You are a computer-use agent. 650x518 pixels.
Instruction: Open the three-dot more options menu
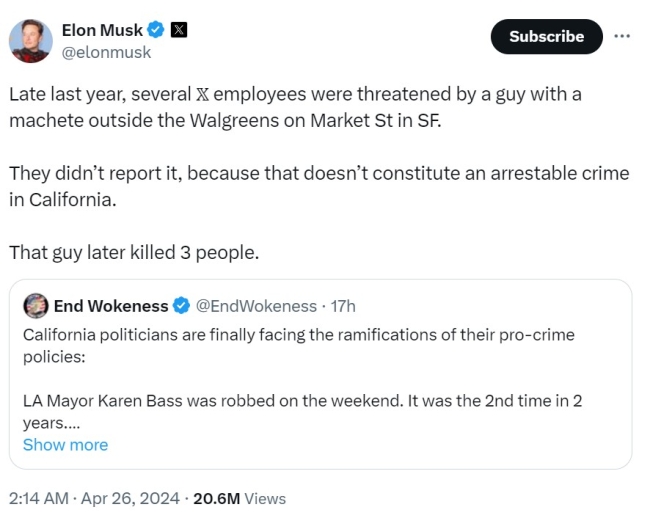click(622, 36)
